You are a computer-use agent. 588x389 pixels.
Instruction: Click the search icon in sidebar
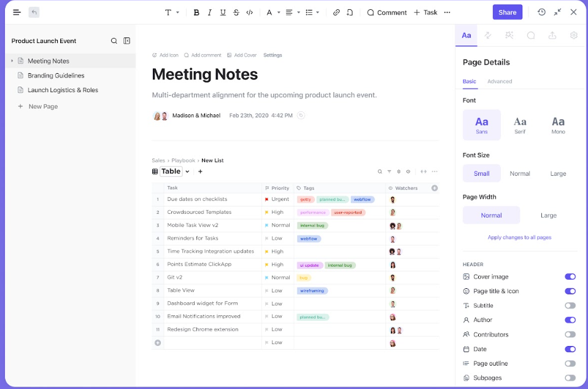(x=114, y=41)
